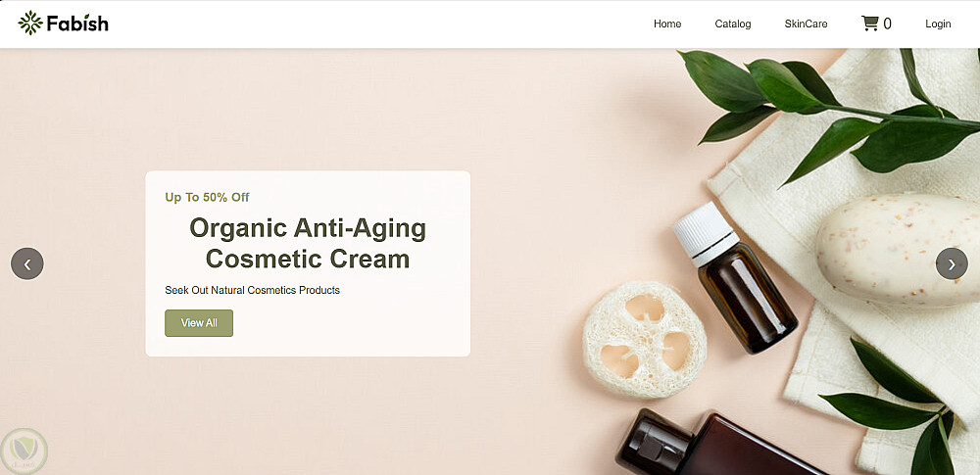Viewport: 980px width, 475px height.
Task: Navigate to the Catalog page
Action: click(732, 24)
